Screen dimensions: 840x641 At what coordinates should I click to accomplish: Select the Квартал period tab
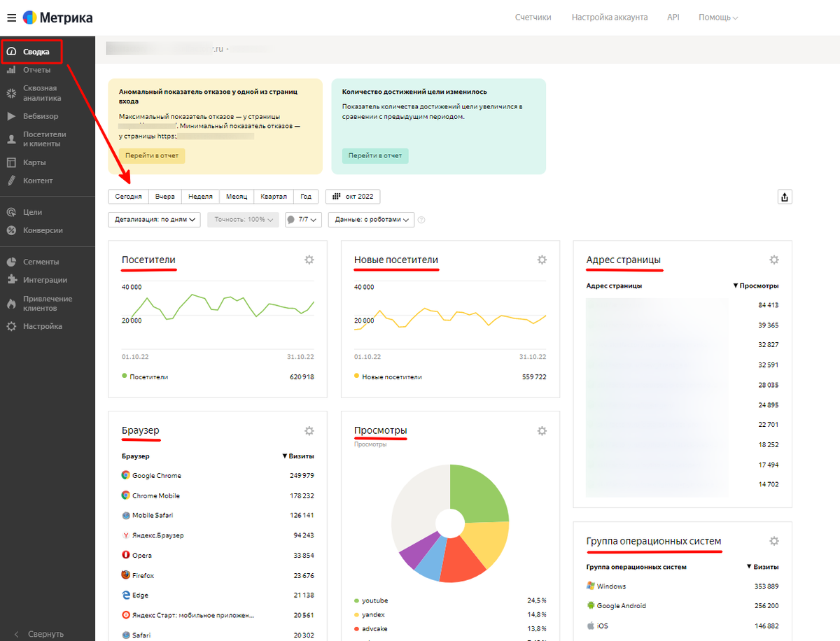click(273, 197)
